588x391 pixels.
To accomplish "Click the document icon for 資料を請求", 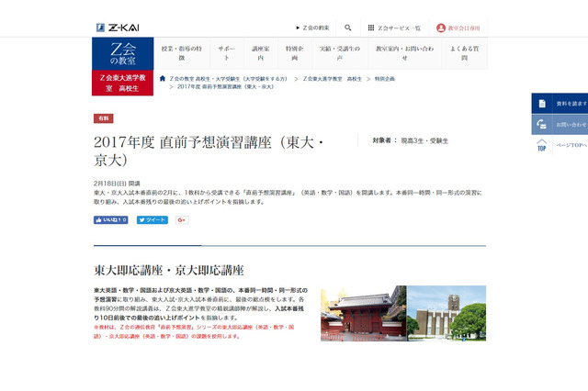I will (x=542, y=104).
